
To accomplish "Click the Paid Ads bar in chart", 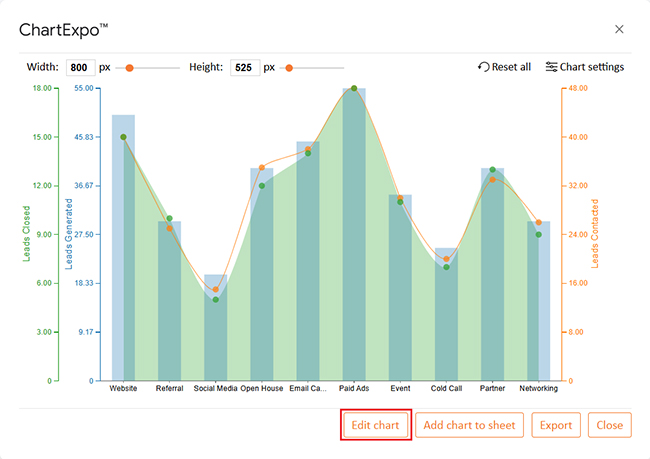I will [x=354, y=240].
